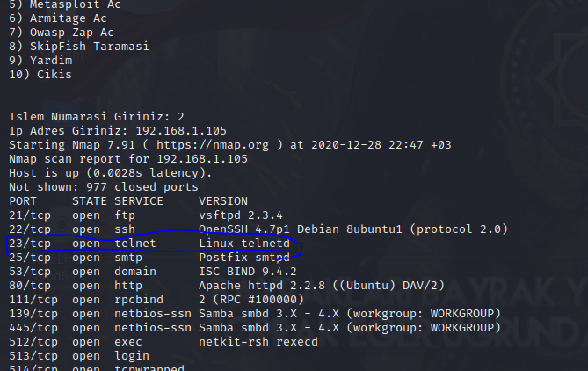Image resolution: width=588 pixels, height=371 pixels.
Task: Click the 513/tcp login row
Action: (x=79, y=356)
